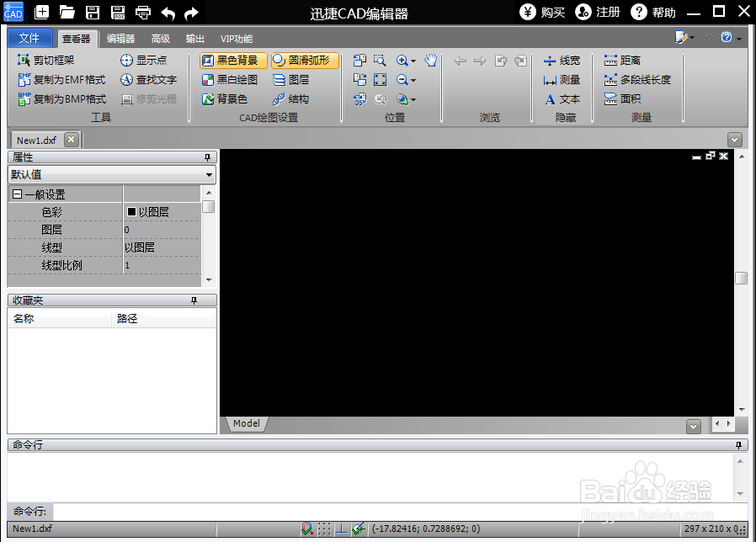Open the globe zoom options dropdown arrow
The width and height of the screenshot is (756, 542).
(413, 100)
